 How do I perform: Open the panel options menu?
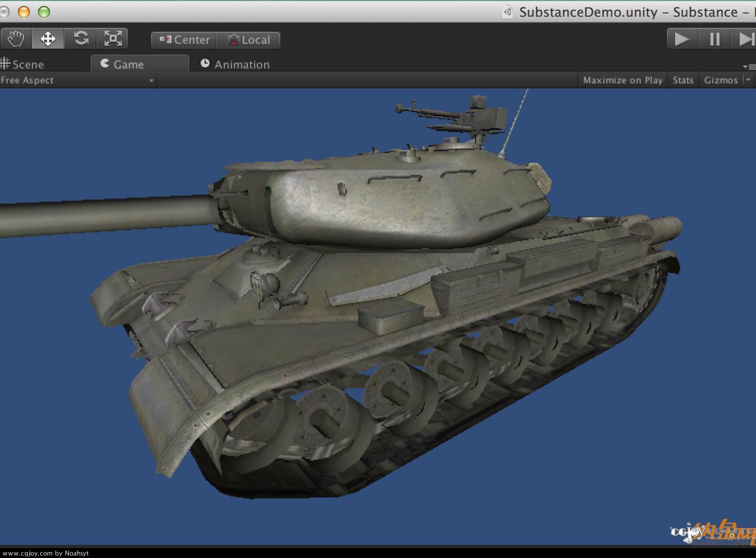[749, 67]
